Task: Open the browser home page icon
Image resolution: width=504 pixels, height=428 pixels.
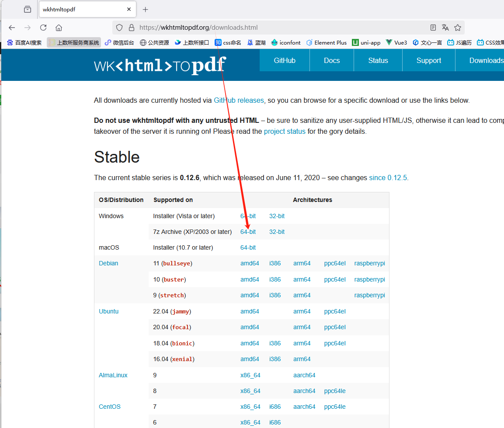Action: [x=59, y=28]
